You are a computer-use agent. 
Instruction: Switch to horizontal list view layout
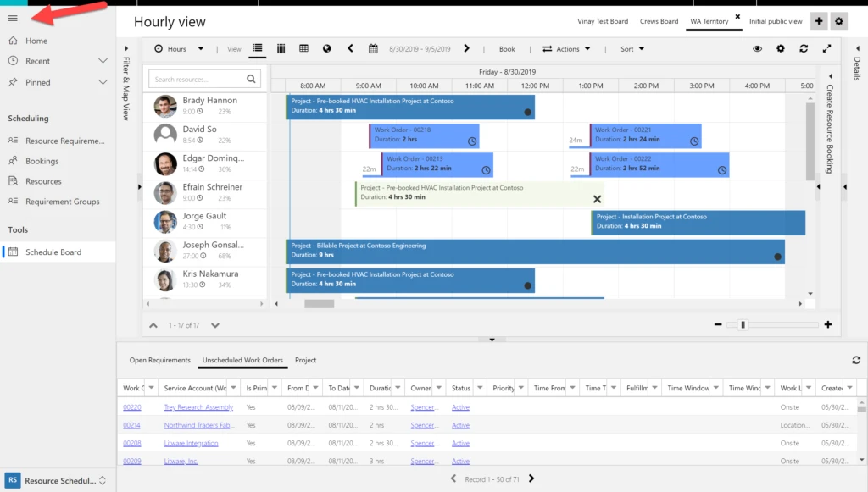[x=258, y=49]
